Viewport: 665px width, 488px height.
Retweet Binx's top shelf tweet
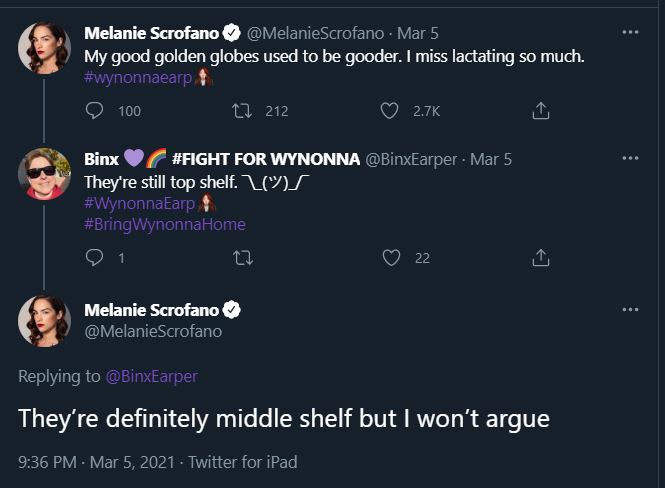(241, 258)
